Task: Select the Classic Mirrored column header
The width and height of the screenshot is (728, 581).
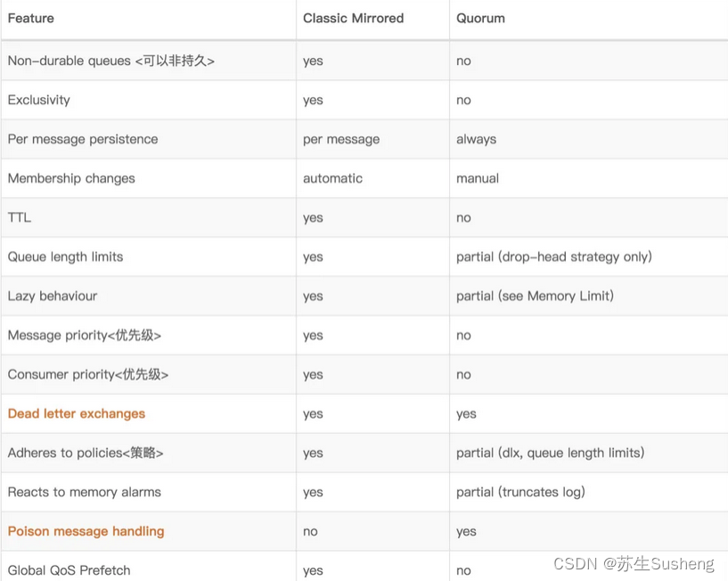Action: 354,18
